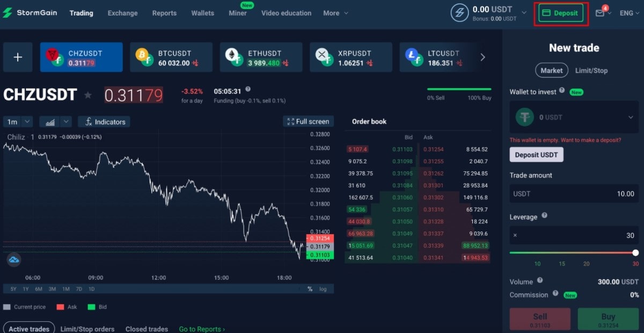Click the XRP icon on XRPUSDT card
Viewport: 644px width, 333px height.
click(324, 57)
